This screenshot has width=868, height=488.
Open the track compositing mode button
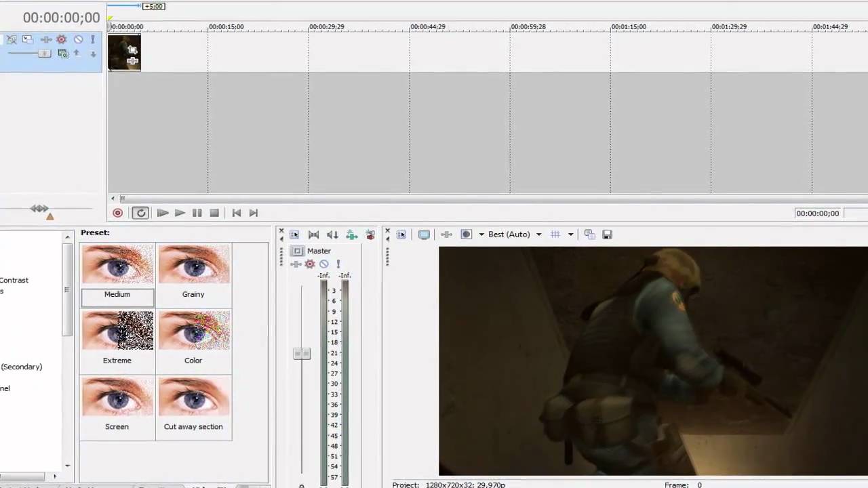click(x=63, y=54)
